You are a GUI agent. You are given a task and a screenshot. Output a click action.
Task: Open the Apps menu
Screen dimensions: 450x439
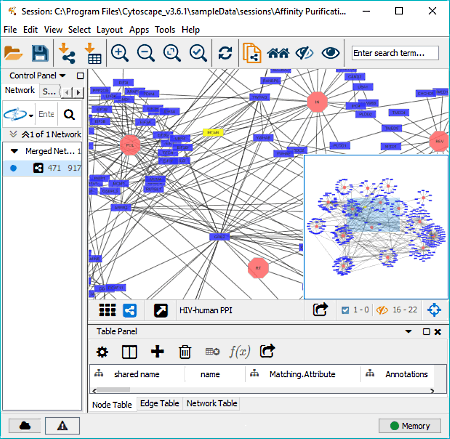click(139, 30)
